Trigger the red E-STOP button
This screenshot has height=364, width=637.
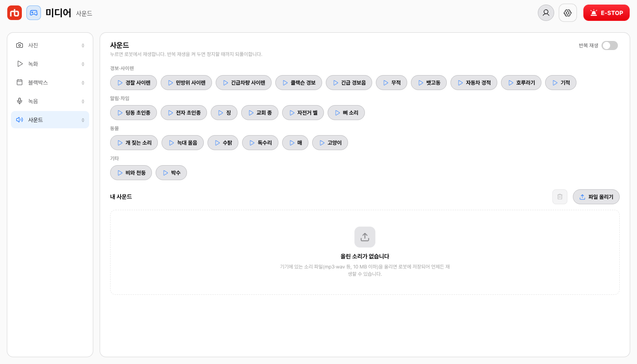(607, 13)
